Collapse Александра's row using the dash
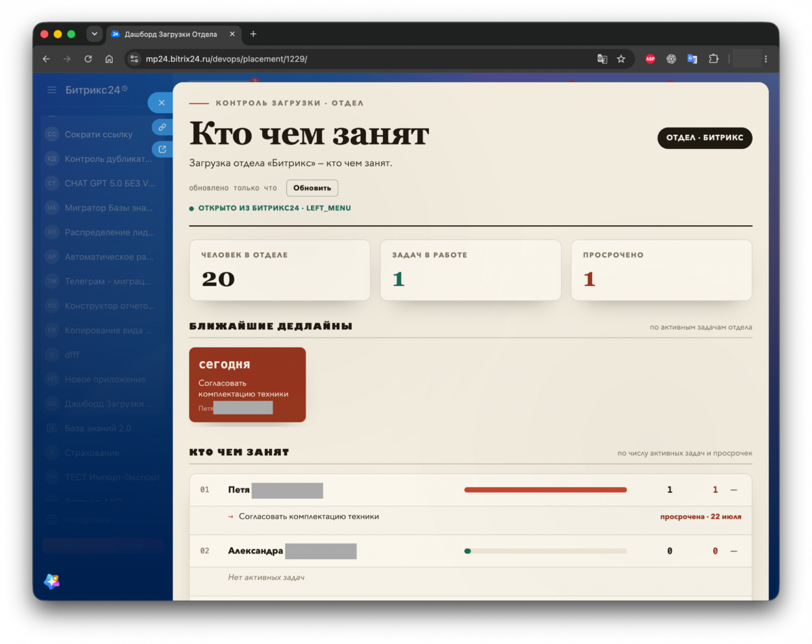The width and height of the screenshot is (812, 644). (x=734, y=551)
